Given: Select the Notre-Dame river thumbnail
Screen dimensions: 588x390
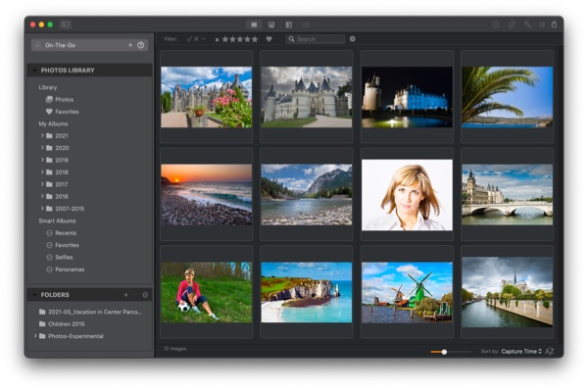Looking at the screenshot, I should [x=507, y=292].
